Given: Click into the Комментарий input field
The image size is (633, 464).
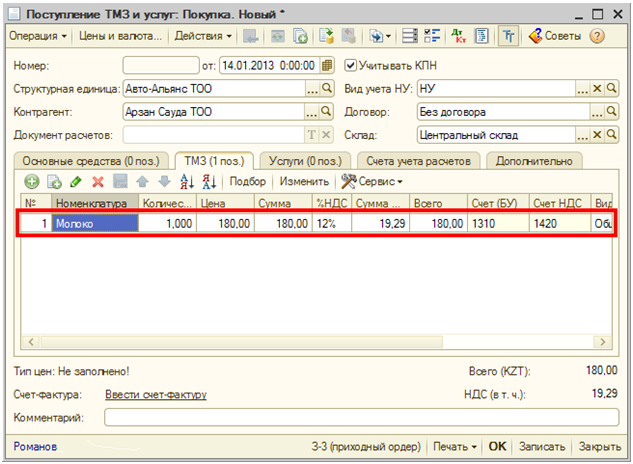Looking at the screenshot, I should coord(350,417).
